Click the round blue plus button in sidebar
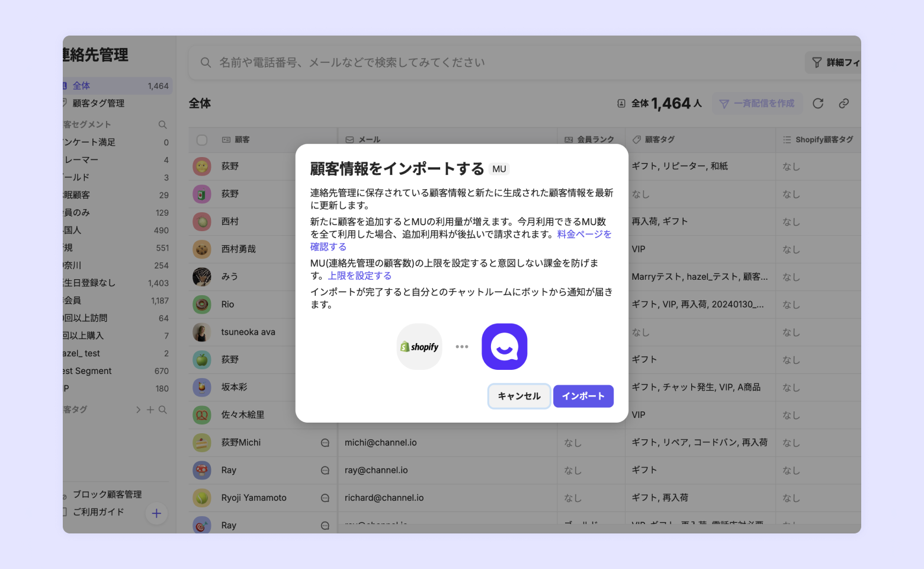Screen dimensions: 924x569 (x=156, y=513)
